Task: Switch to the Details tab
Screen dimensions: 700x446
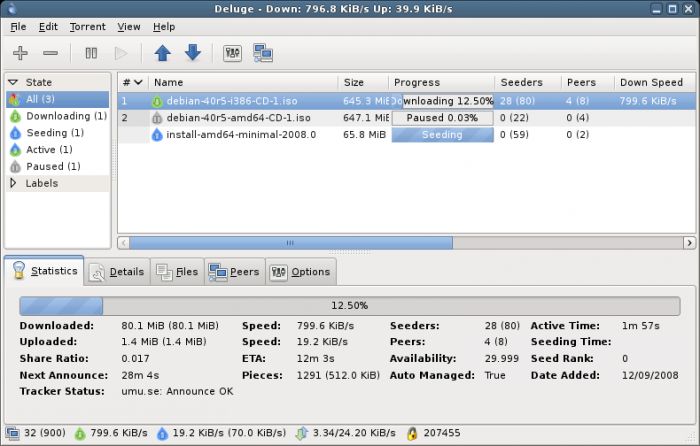Action: (117, 271)
